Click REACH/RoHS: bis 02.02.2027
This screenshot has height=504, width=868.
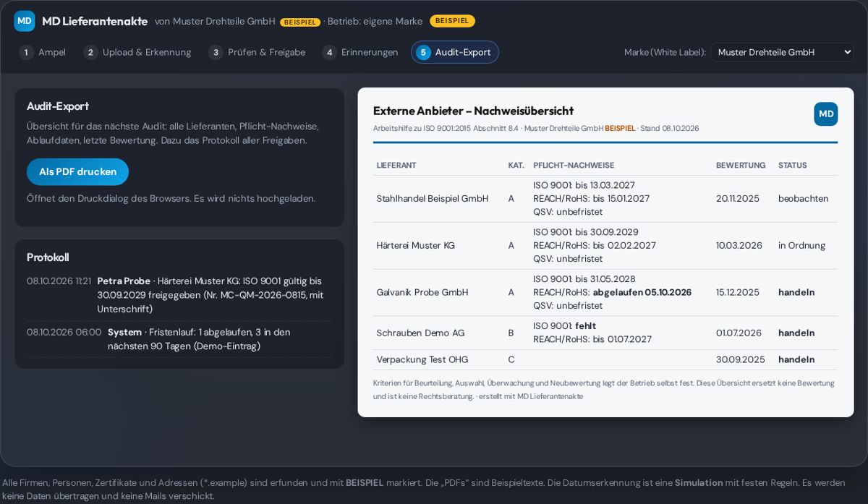click(x=595, y=246)
